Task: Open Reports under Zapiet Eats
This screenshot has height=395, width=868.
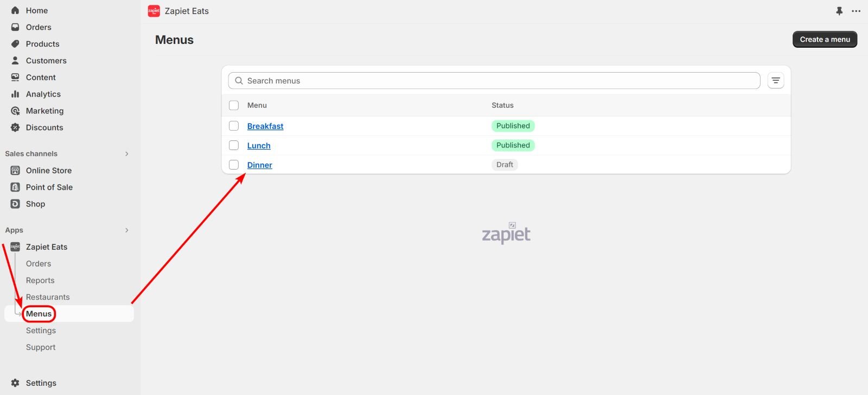Action: (40, 280)
